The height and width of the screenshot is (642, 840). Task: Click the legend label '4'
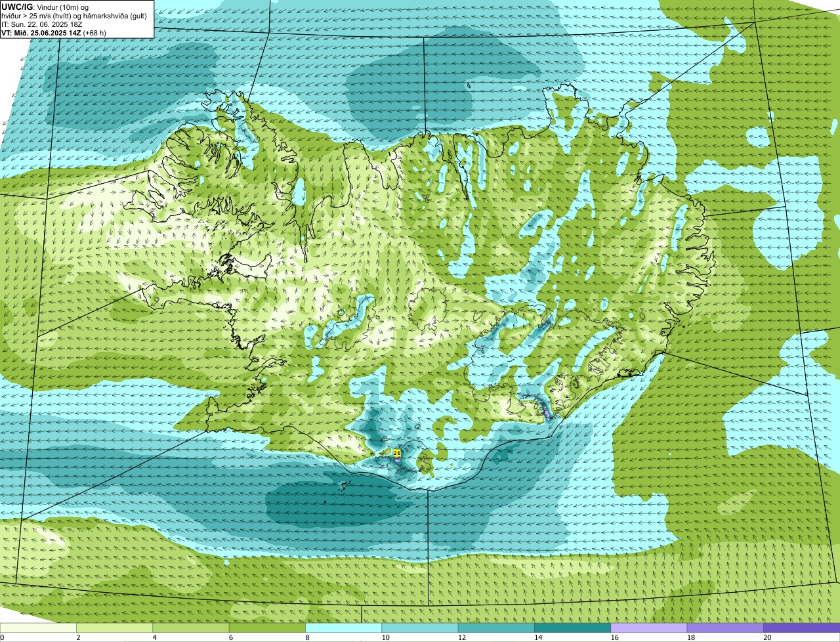154,637
